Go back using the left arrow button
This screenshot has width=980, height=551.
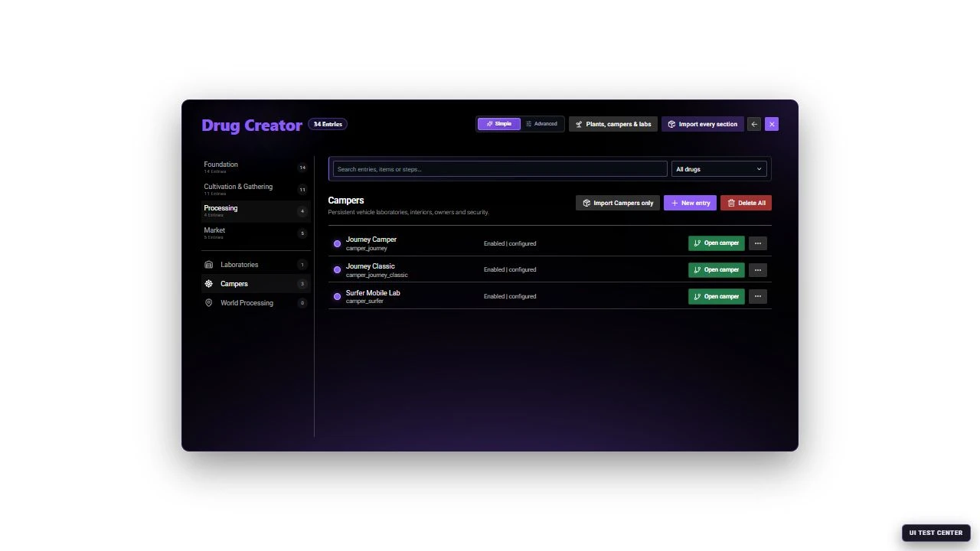point(754,124)
